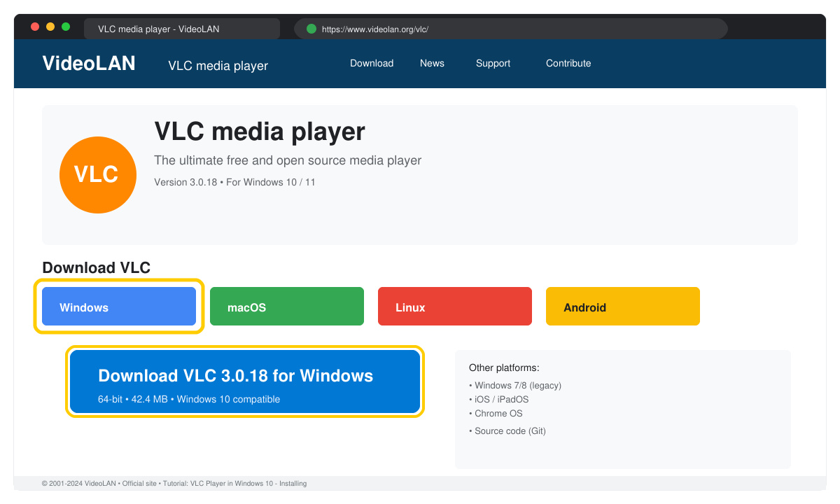Click VLC media player header link
Screen dimensions: 840x504
[218, 66]
